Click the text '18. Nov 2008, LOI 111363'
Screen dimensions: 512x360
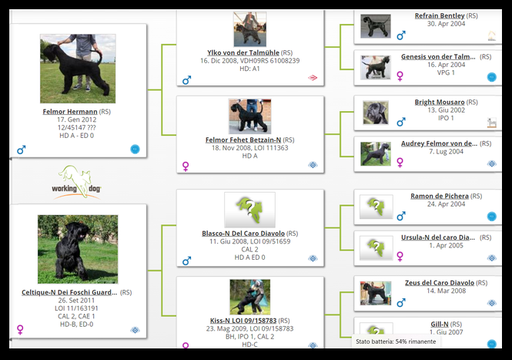click(x=250, y=148)
